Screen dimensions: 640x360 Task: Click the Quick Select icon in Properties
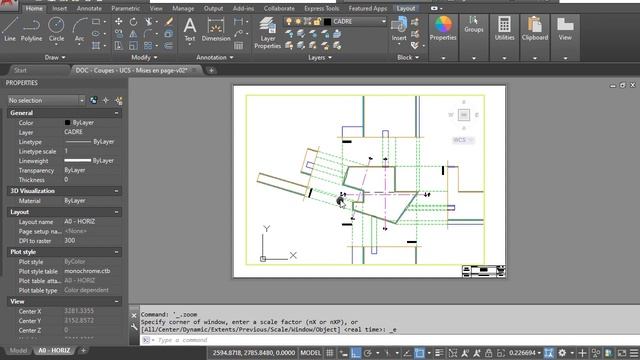tap(119, 100)
